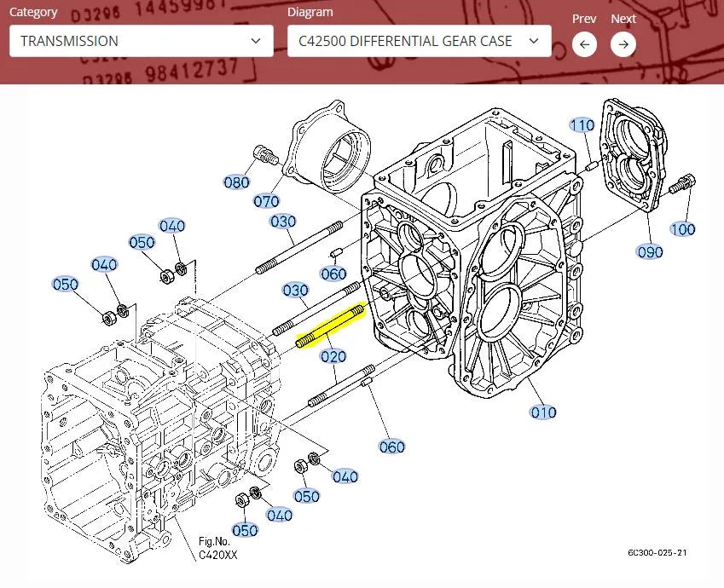Viewport: 724px width, 588px height.
Task: Click the differential gear case drawing
Action: click(x=471, y=254)
